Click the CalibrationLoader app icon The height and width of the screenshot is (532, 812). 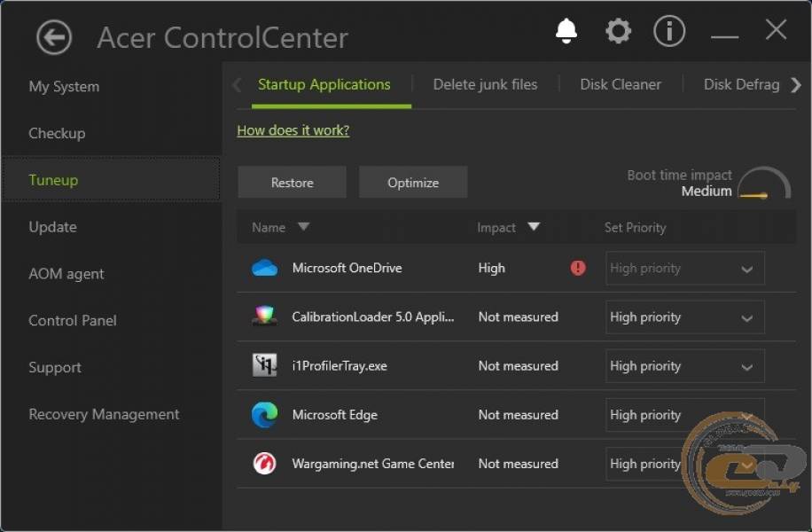[265, 317]
